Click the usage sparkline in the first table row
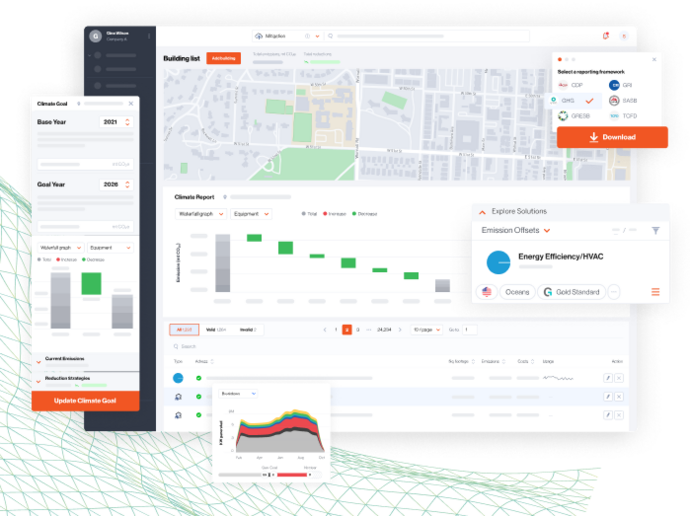 [x=558, y=378]
